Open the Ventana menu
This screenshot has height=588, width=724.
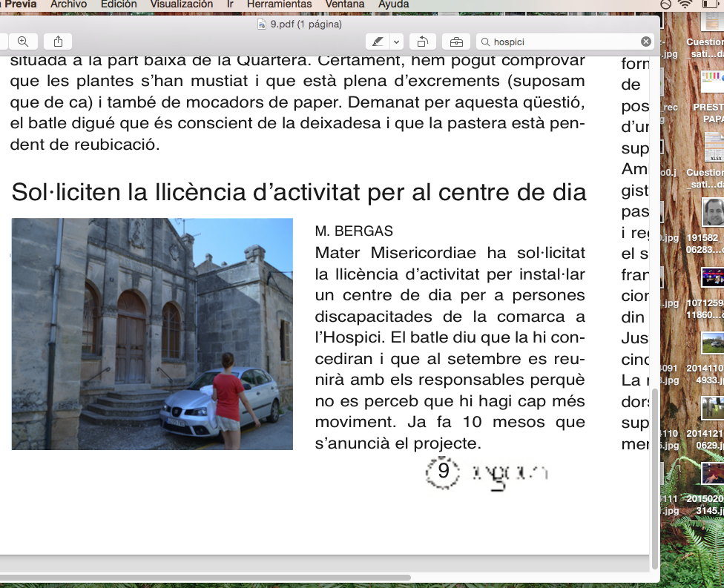344,4
